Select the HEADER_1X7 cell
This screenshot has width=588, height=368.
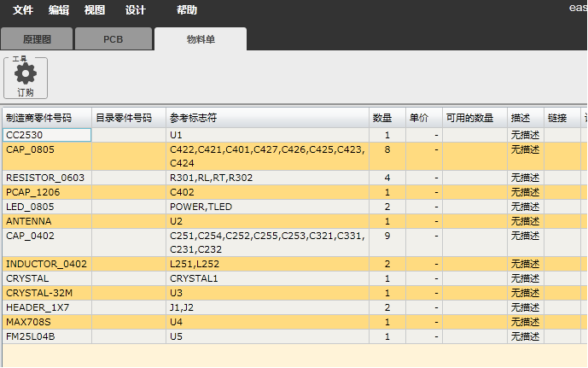click(47, 307)
